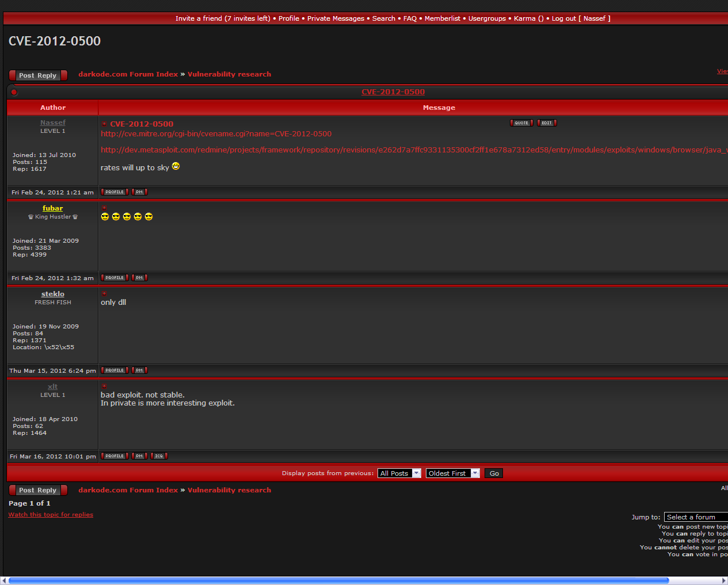Open the Search page from top menu

pos(383,18)
